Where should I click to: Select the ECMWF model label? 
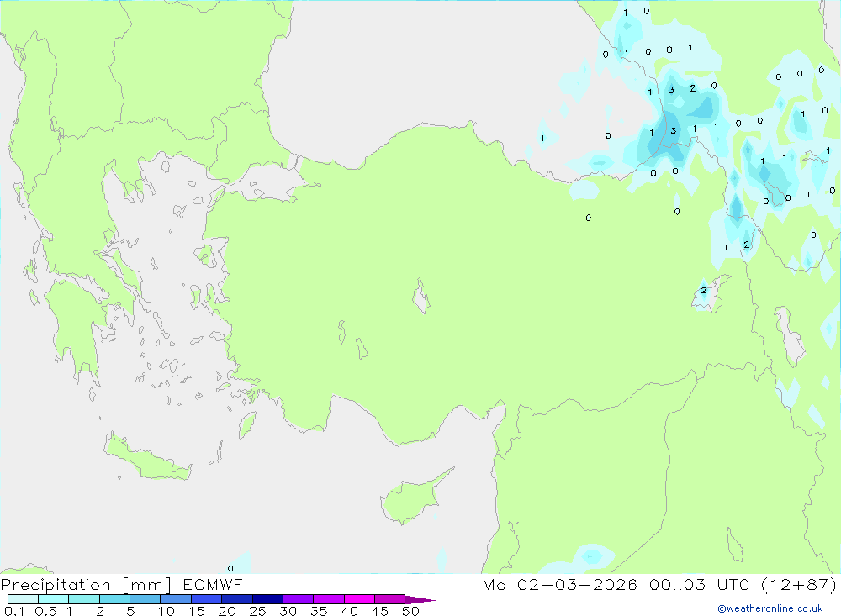pyautogui.click(x=213, y=584)
